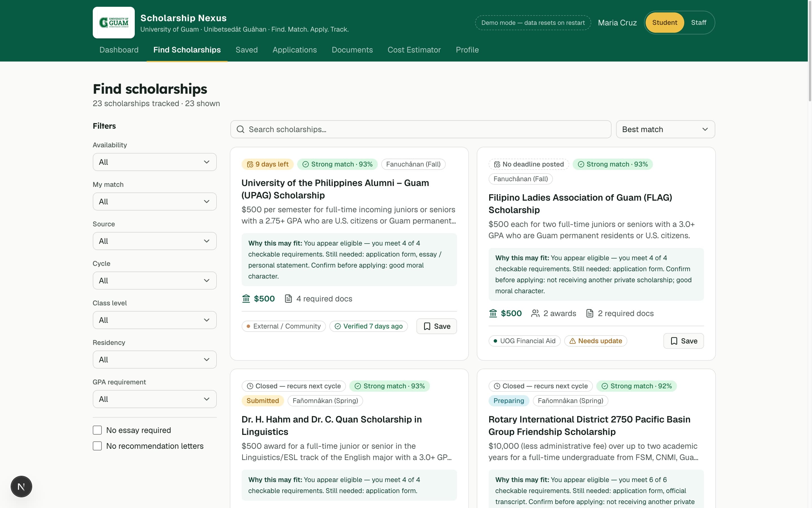Click bookmark icon on FLAG Save button

(674, 341)
